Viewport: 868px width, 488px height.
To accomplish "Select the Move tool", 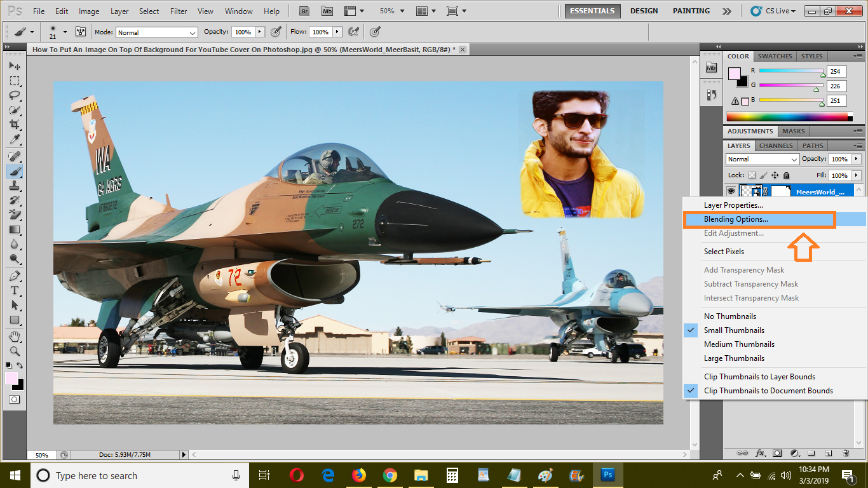I will point(15,66).
